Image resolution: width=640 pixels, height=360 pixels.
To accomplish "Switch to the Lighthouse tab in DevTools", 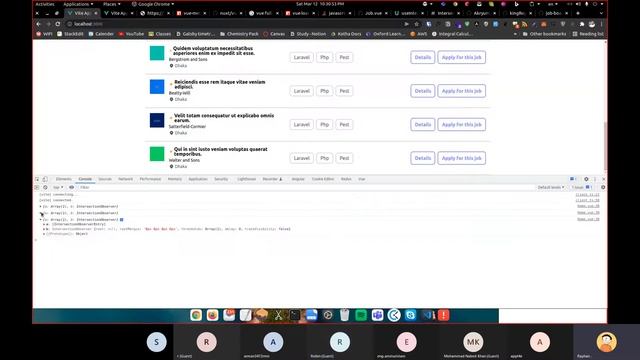I will click(x=247, y=179).
